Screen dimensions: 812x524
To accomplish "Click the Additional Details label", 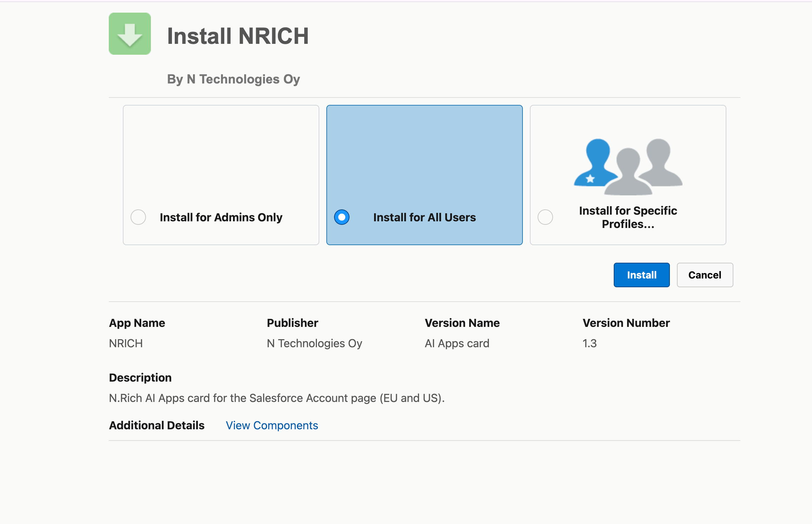I will tap(157, 425).
